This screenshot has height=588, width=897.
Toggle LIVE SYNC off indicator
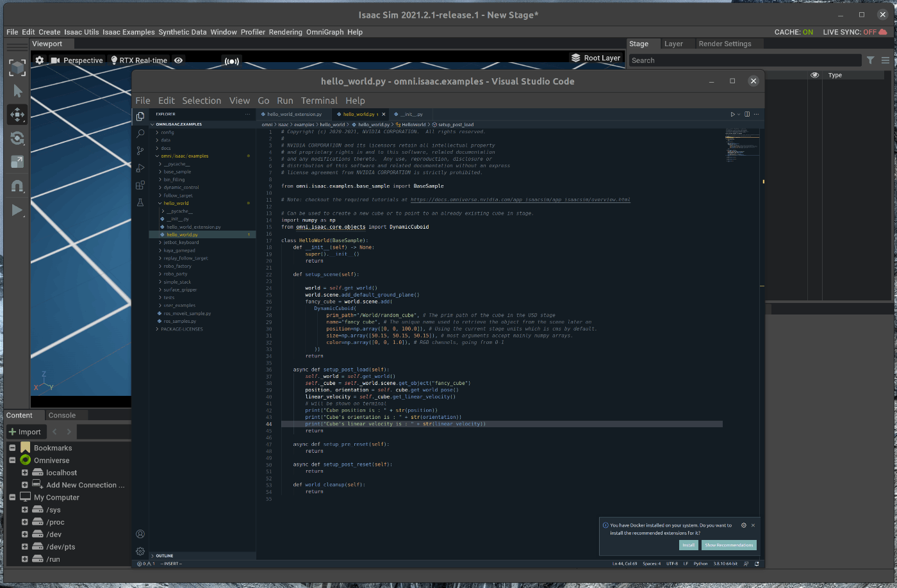(855, 32)
